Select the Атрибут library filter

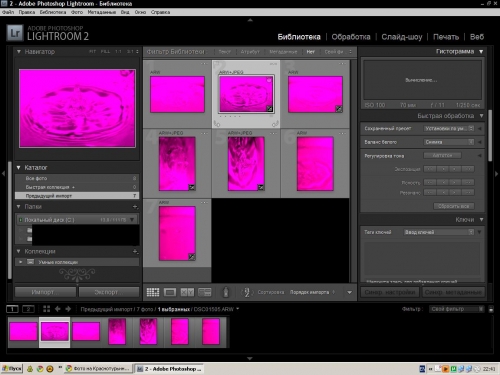tap(250, 52)
